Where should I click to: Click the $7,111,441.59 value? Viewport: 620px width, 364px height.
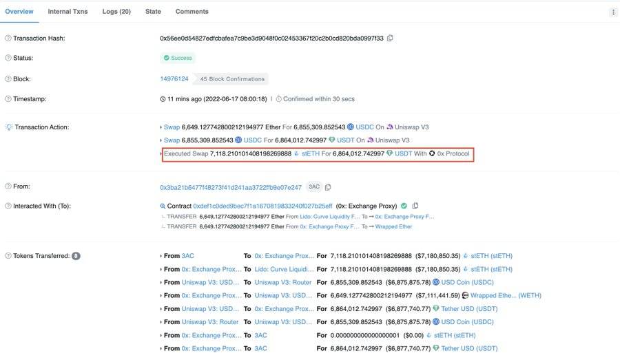(x=437, y=295)
